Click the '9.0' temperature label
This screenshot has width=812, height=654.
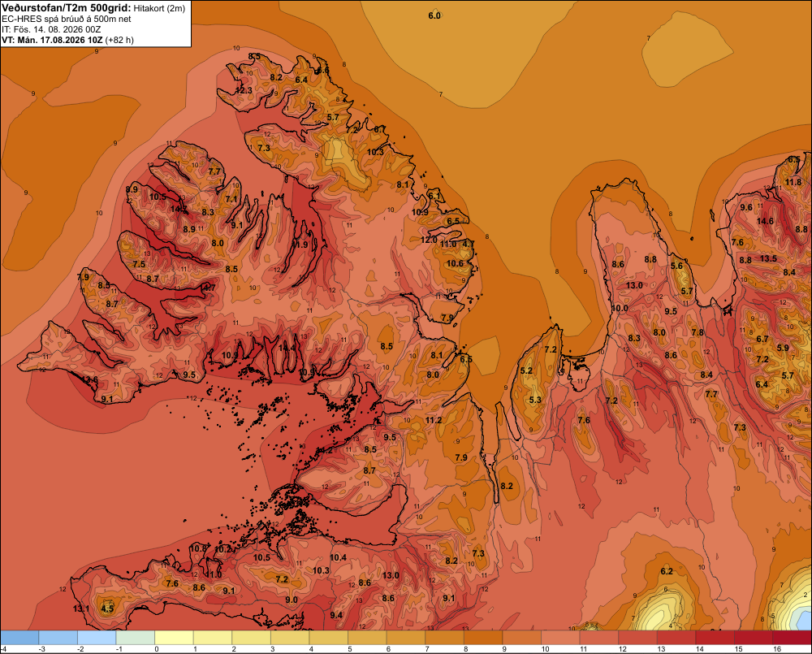click(292, 600)
